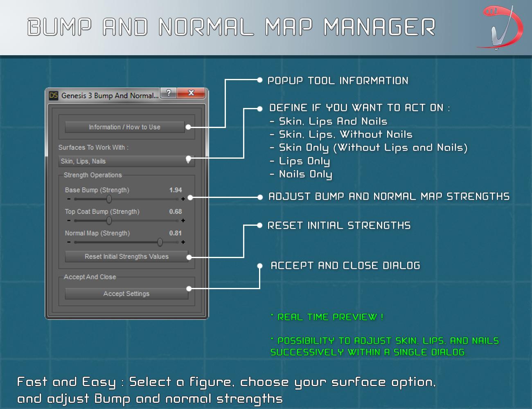The height and width of the screenshot is (409, 532).
Task: Click the Base Bump slider handle
Action: point(109,199)
